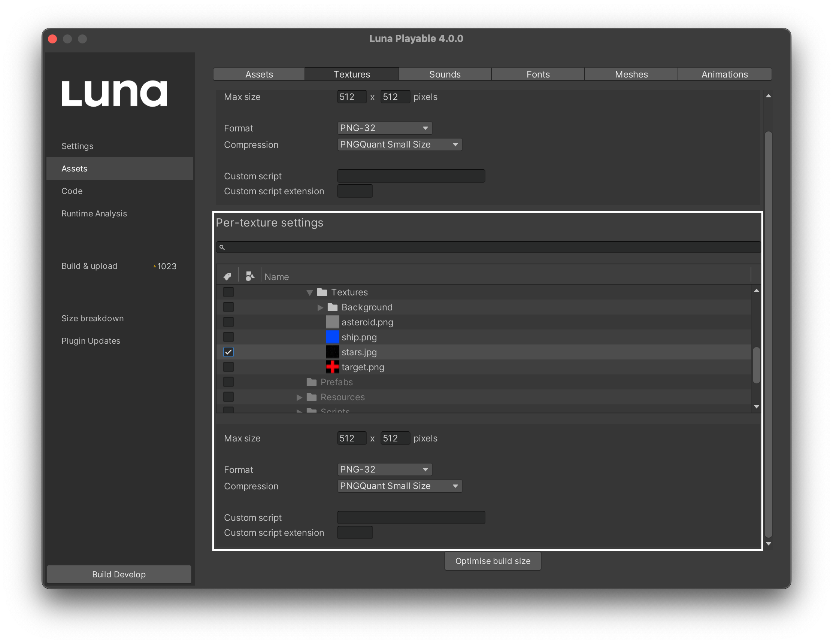The image size is (833, 644).
Task: Toggle the Prefabs folder checkbox
Action: [x=228, y=382]
